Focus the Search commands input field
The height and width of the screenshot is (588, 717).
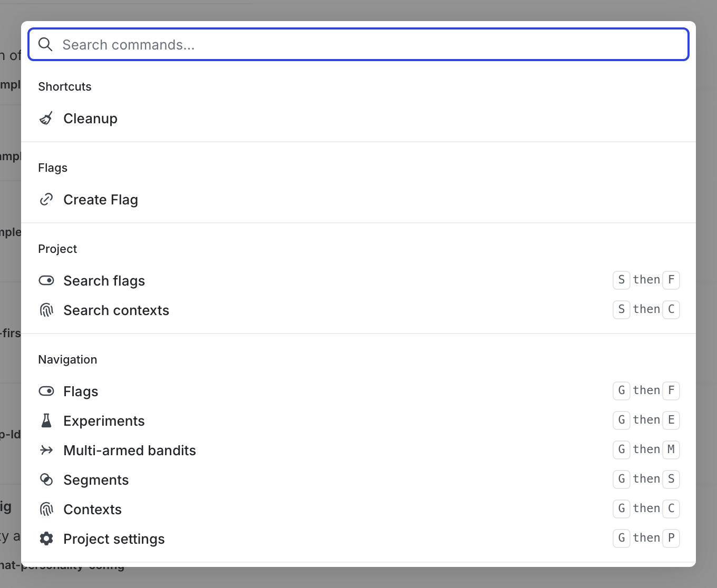coord(369,45)
